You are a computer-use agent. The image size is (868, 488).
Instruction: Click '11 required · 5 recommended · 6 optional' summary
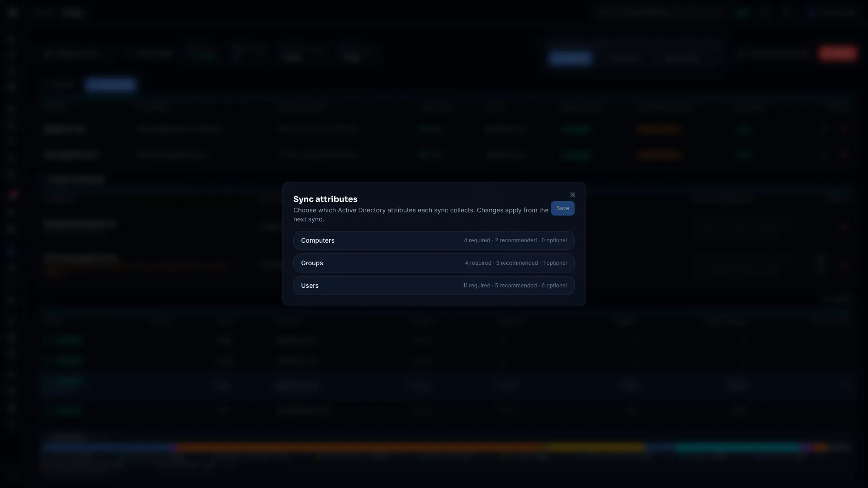click(x=514, y=286)
